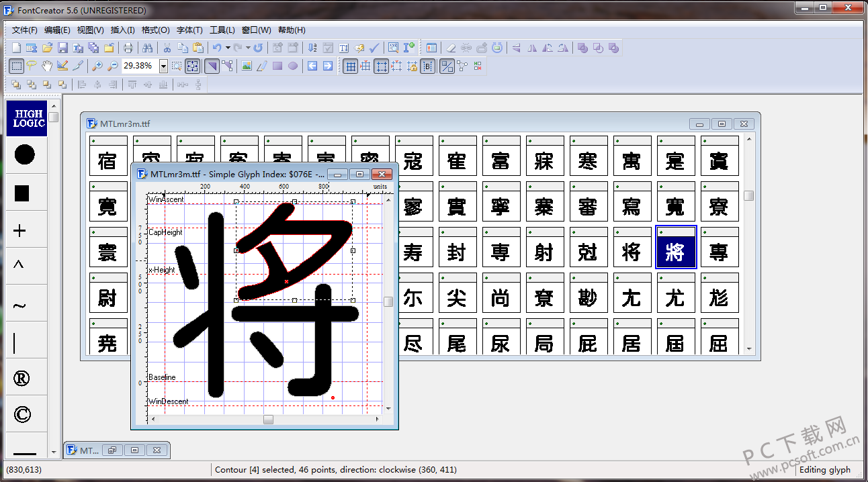Open the 窗口(W) menu
Screen dimensions: 868x482
click(x=256, y=30)
